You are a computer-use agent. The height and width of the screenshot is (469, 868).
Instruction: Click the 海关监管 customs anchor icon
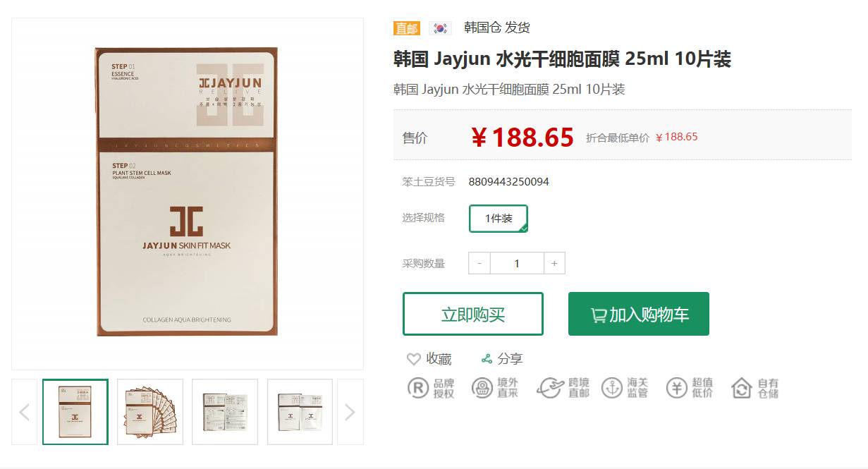[x=612, y=388]
